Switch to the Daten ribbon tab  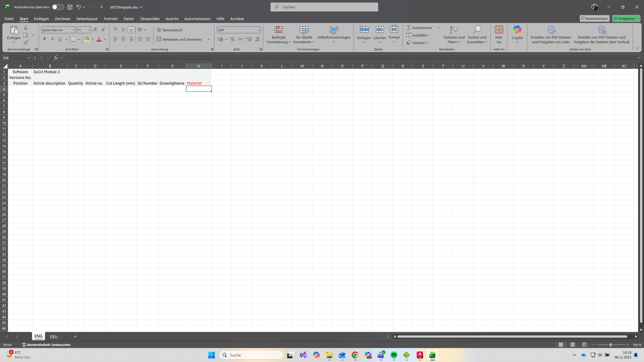coord(129,19)
